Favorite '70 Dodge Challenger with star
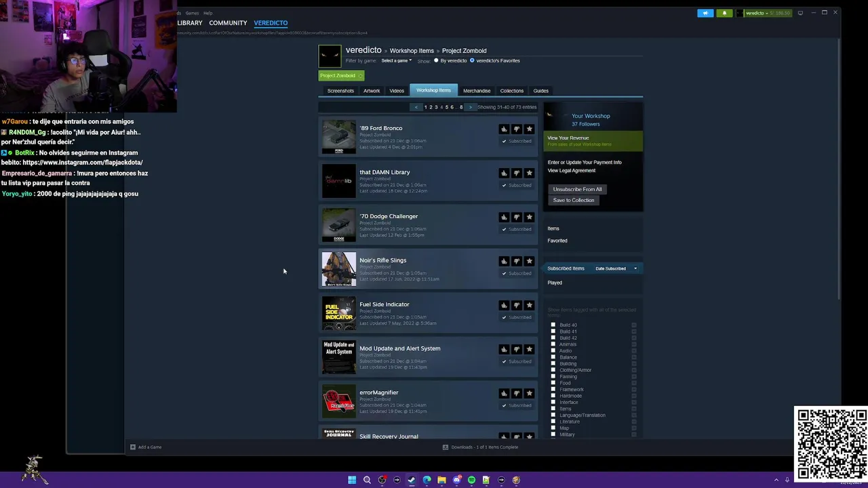This screenshot has height=488, width=868. pyautogui.click(x=530, y=217)
